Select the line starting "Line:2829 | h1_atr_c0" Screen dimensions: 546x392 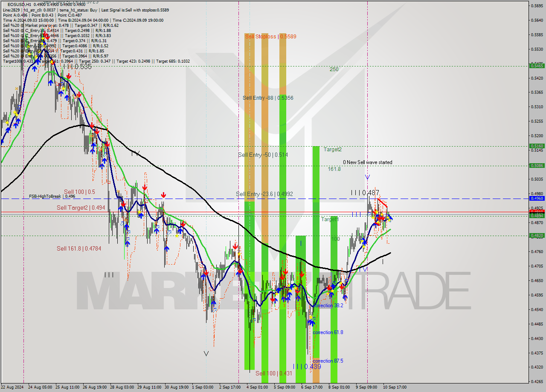86,10
